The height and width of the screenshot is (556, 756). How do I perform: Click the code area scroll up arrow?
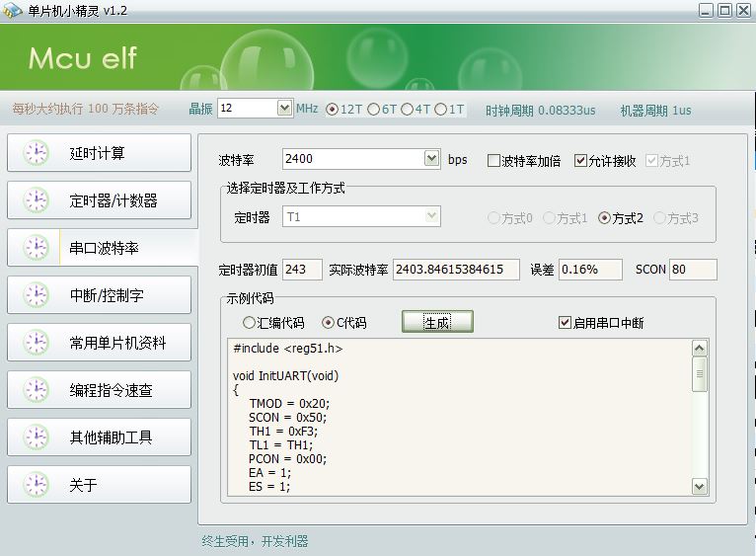699,348
